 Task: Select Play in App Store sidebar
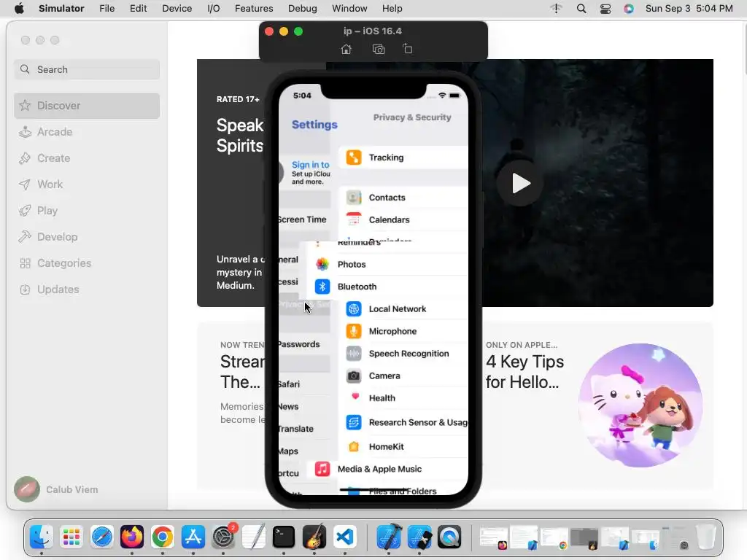pyautogui.click(x=87, y=211)
